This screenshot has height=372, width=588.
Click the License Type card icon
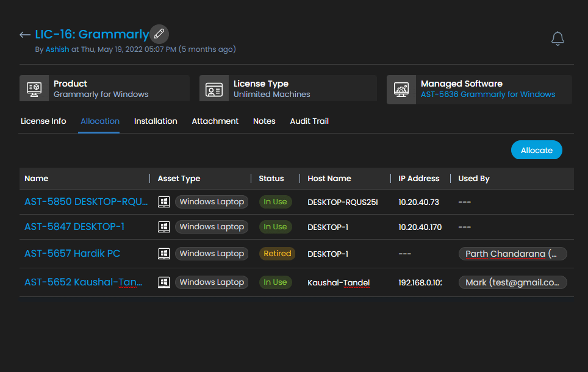tap(214, 89)
